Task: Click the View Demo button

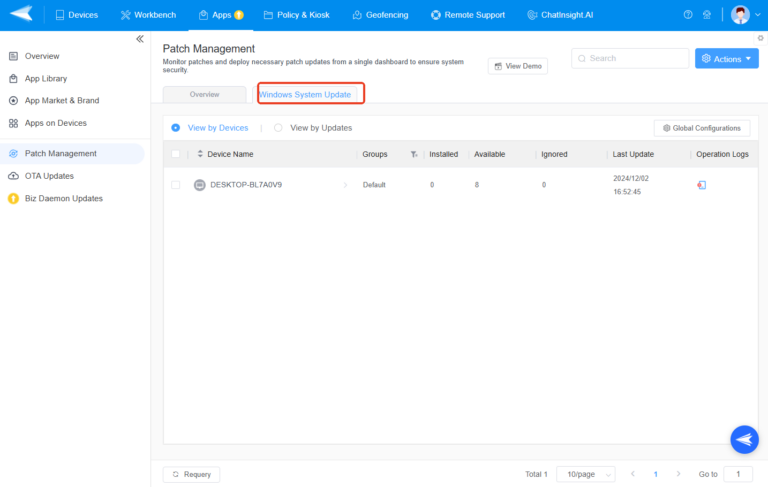Action: tap(518, 66)
